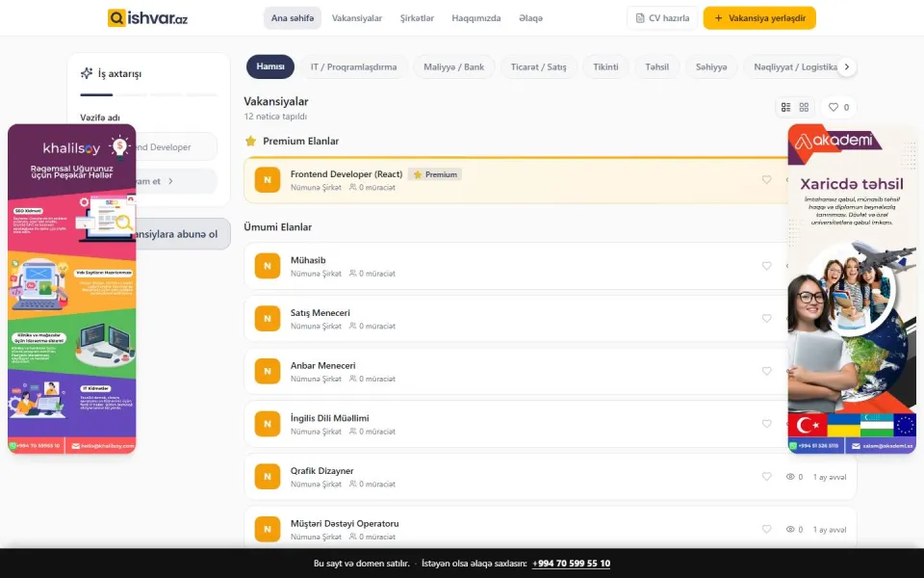The width and height of the screenshot is (924, 578).
Task: Favorite the Mühasib vacancy heart
Action: tap(766, 266)
